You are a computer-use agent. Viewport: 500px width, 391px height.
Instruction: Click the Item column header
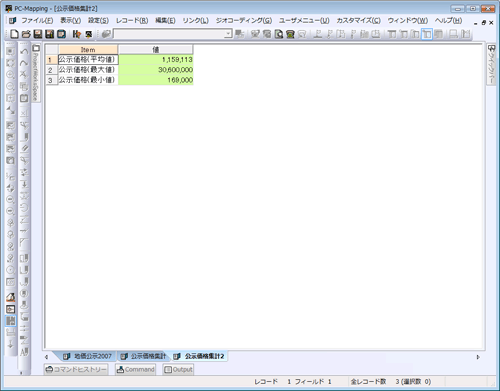click(x=88, y=50)
